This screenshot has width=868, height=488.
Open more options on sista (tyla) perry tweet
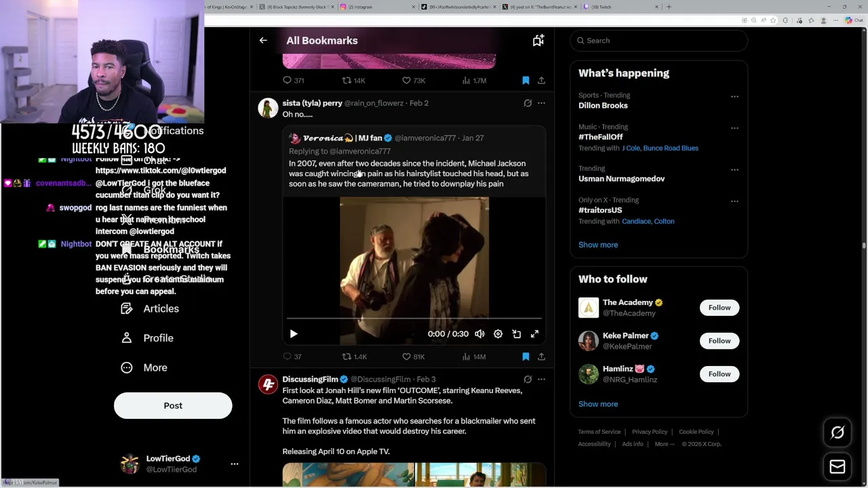click(541, 103)
